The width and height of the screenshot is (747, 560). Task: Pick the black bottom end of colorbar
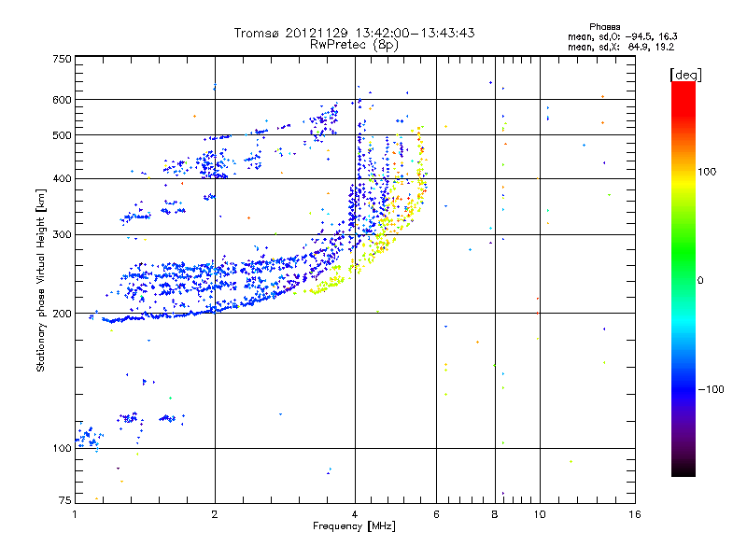pos(684,470)
